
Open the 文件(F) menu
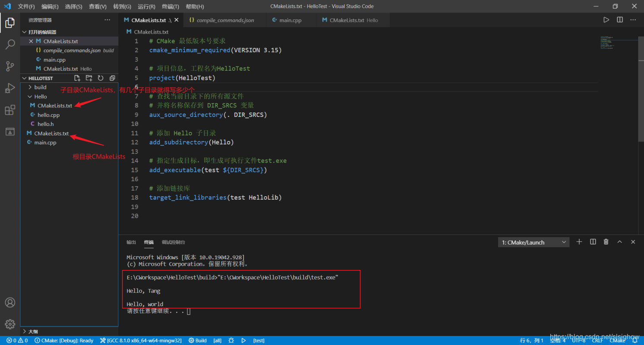point(26,6)
